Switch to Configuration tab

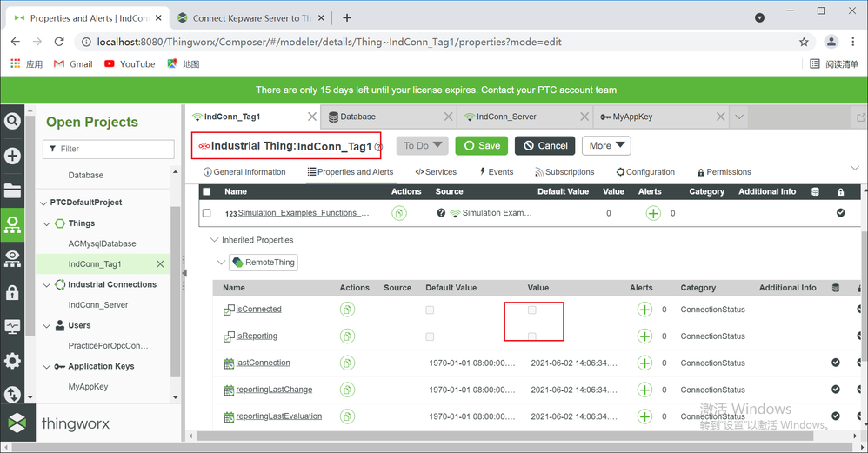(645, 172)
